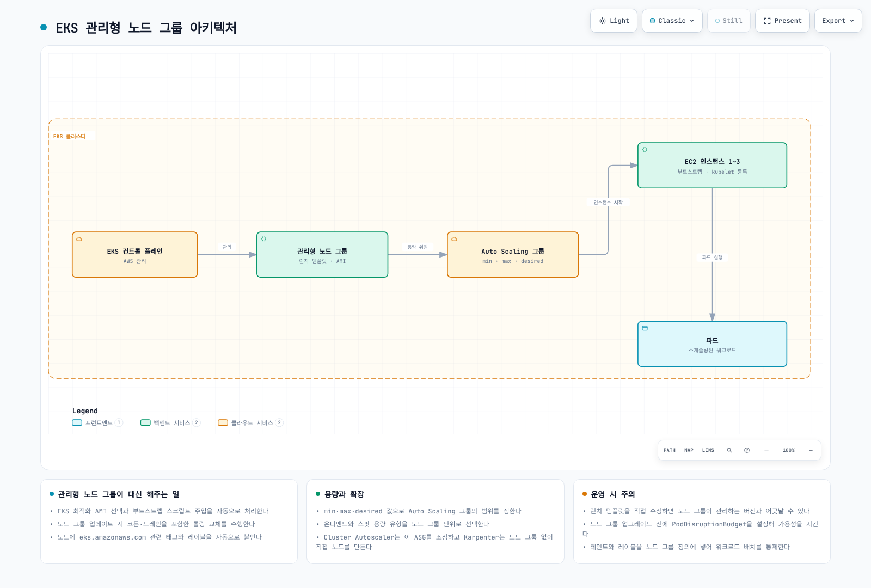The height and width of the screenshot is (588, 871).
Task: Open the help question-mark icon
Action: point(747,450)
